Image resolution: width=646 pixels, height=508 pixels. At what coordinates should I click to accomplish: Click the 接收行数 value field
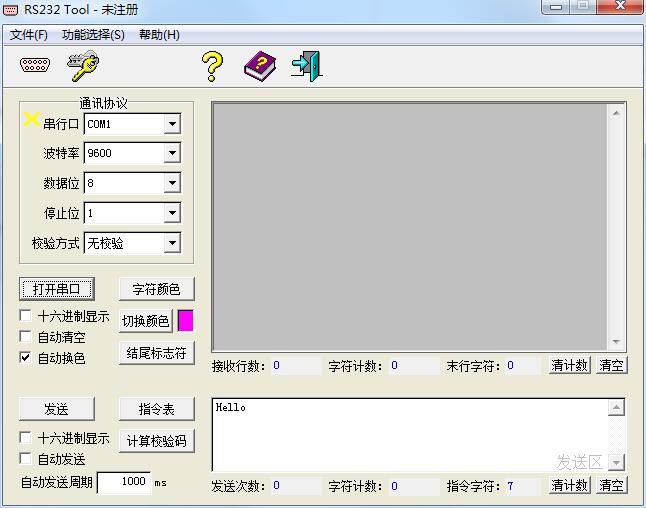pos(296,365)
